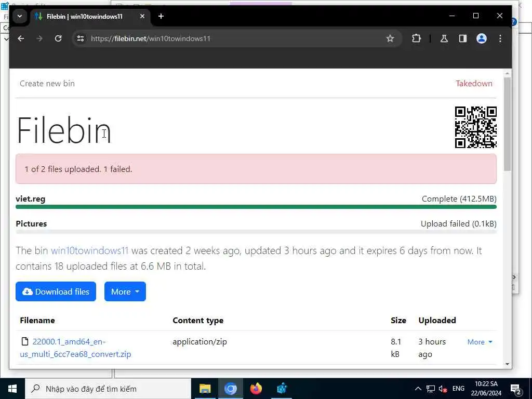
Task: Open the Extensions puzzle icon
Action: point(416,38)
